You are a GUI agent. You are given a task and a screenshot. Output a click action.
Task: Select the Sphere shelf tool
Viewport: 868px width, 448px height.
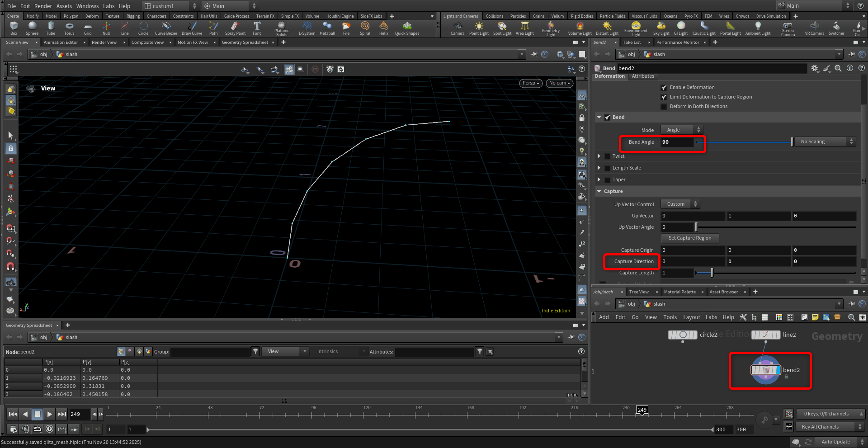(32, 28)
